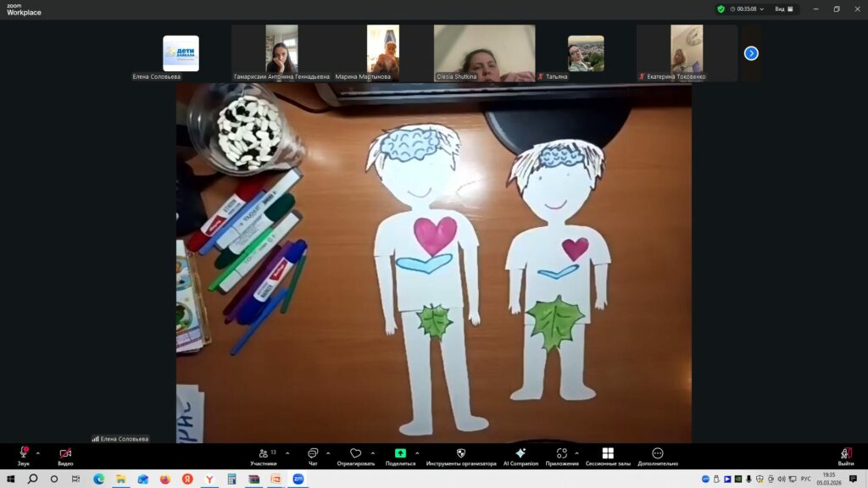The width and height of the screenshot is (868, 488).
Task: Show next participants with the blue arrow
Action: [751, 53]
